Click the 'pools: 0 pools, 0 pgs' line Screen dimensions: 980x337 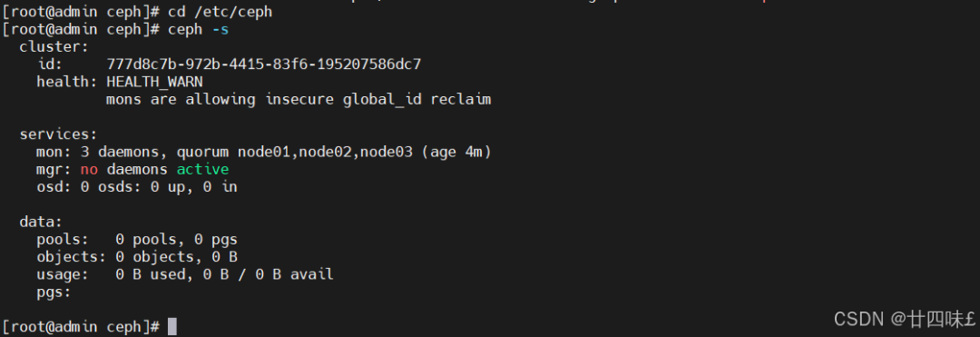(x=137, y=240)
